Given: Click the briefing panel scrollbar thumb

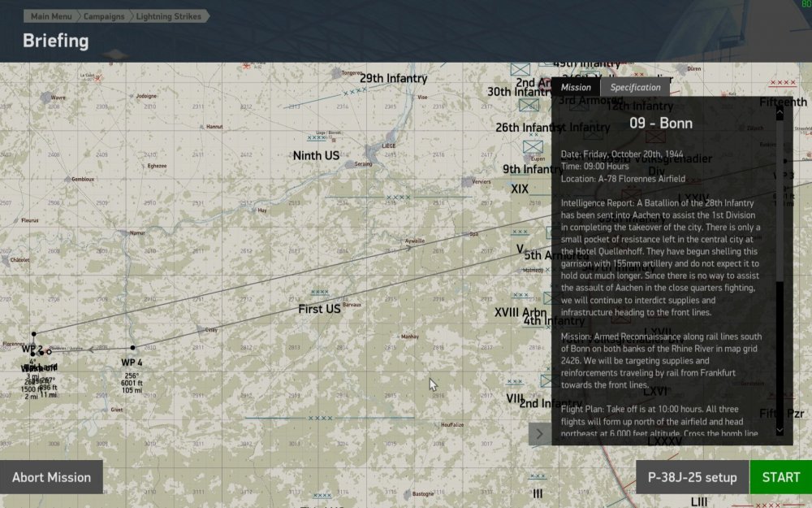Looking at the screenshot, I should (780, 201).
